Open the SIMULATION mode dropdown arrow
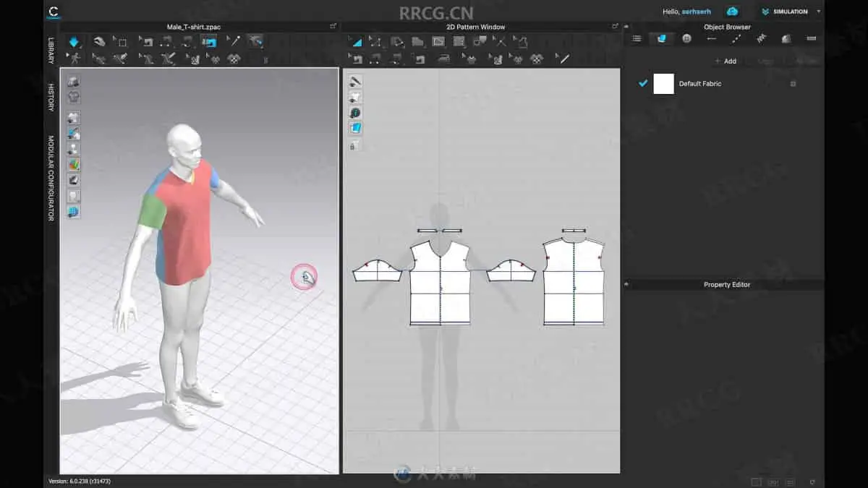The image size is (868, 488). [819, 11]
